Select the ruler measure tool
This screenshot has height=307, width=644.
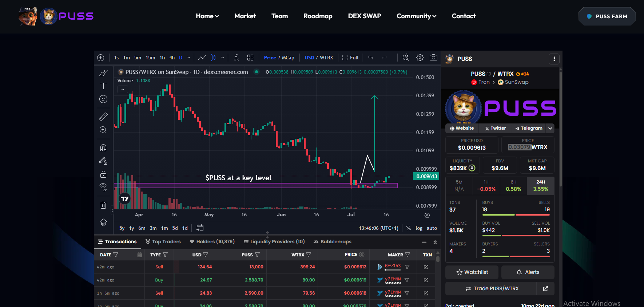click(103, 117)
